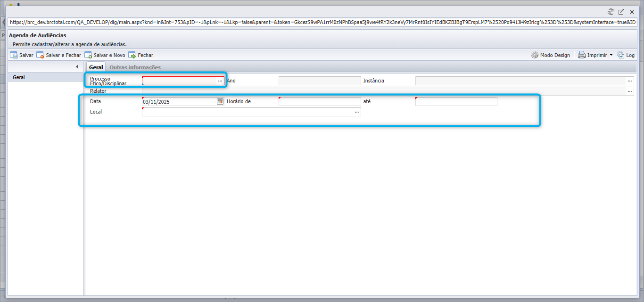Image resolution: width=644 pixels, height=302 pixels.
Task: Select Geral in the left sidebar
Action: [46, 77]
